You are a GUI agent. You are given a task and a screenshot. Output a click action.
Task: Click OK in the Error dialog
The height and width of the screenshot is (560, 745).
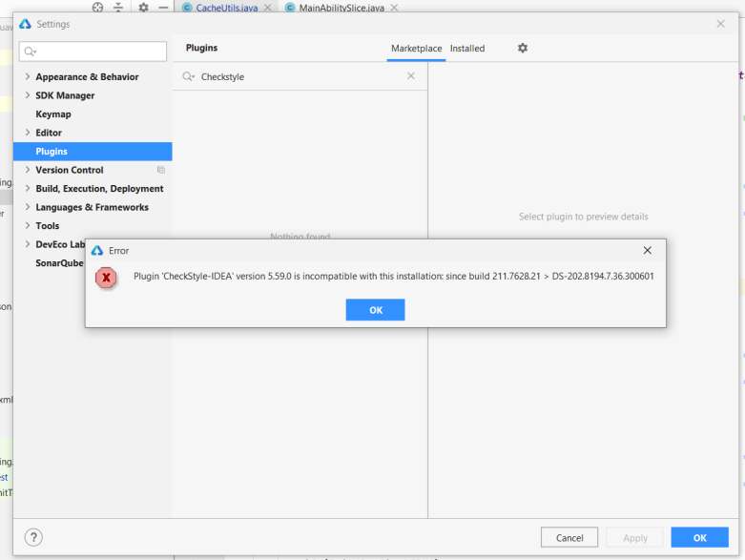pyautogui.click(x=375, y=310)
